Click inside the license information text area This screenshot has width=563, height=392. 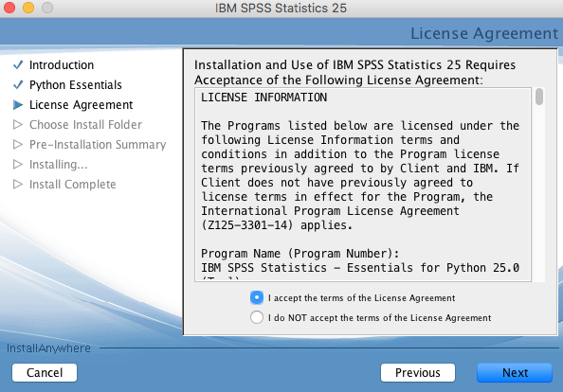pos(363,185)
